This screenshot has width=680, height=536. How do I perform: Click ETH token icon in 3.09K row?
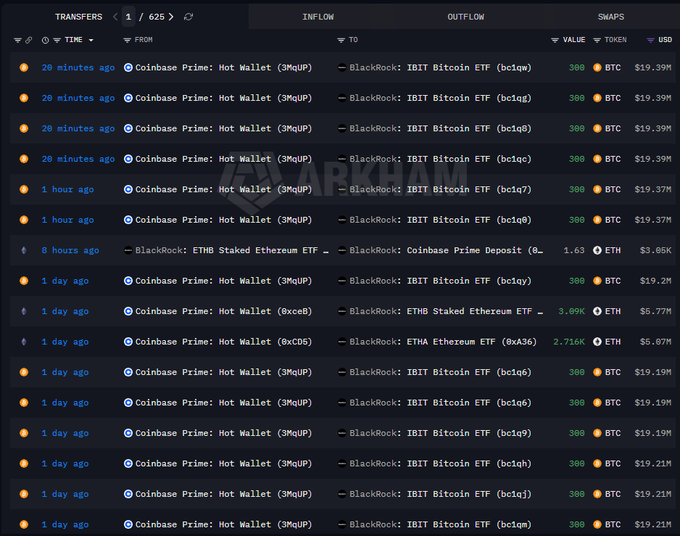coord(597,311)
